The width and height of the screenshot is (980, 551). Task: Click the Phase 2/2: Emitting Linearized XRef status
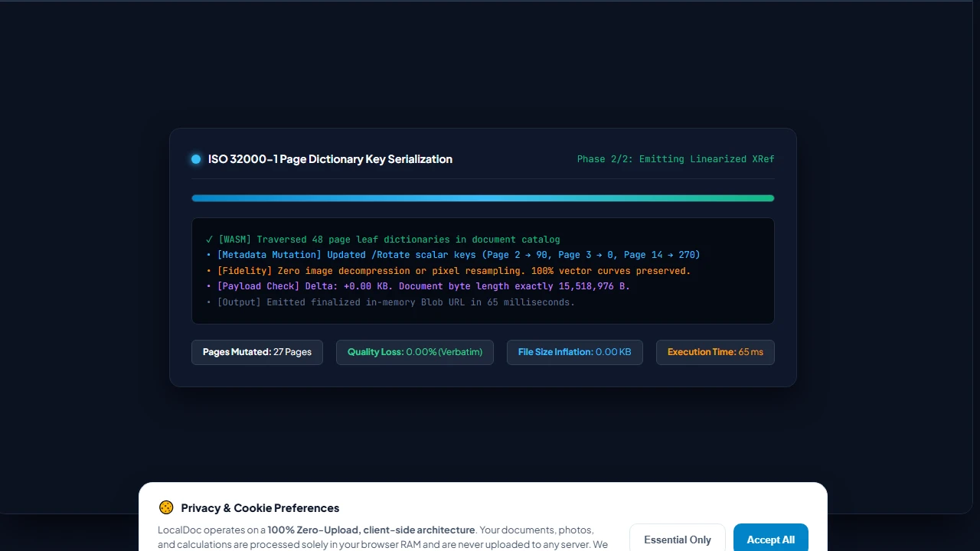point(676,159)
